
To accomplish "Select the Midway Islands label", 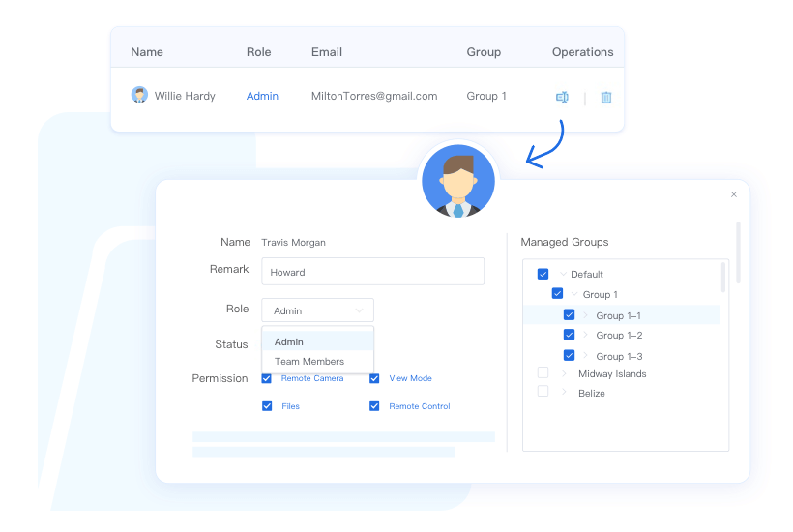I will point(612,373).
